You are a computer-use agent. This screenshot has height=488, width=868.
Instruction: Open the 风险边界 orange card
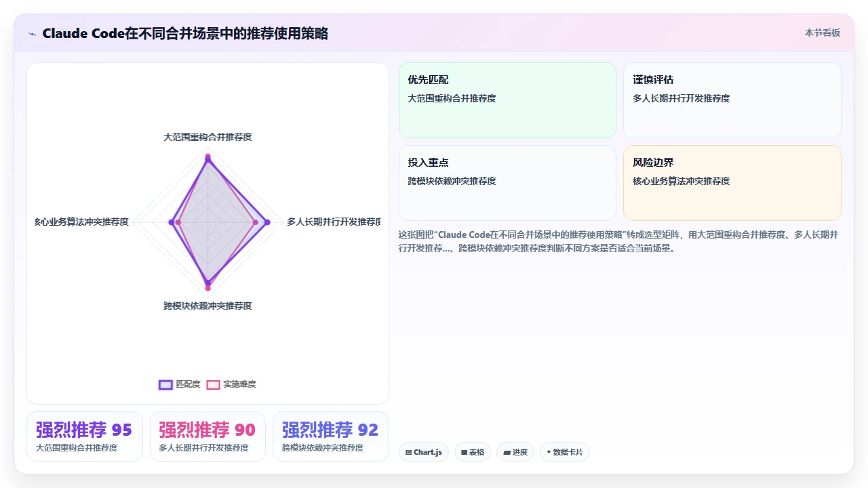[732, 183]
